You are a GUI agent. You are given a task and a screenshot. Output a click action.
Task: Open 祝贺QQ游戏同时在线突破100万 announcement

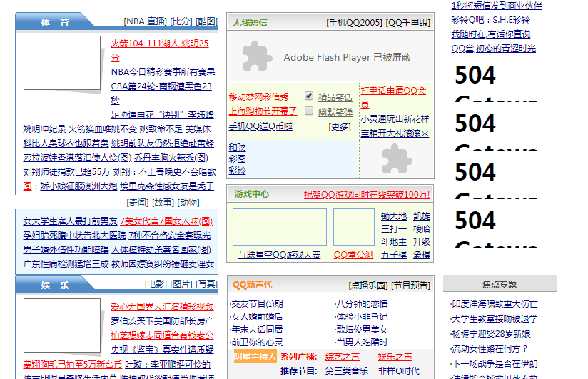[367, 195]
